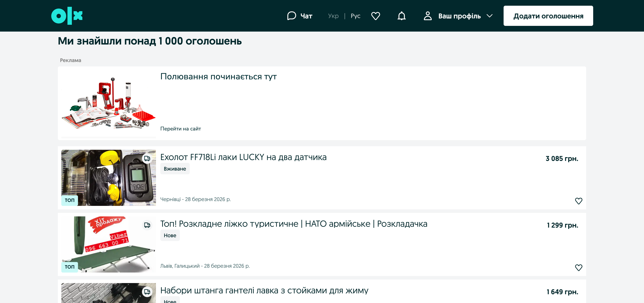This screenshot has height=303, width=644.
Task: Open the Chat speech bubble icon
Action: 291,16
